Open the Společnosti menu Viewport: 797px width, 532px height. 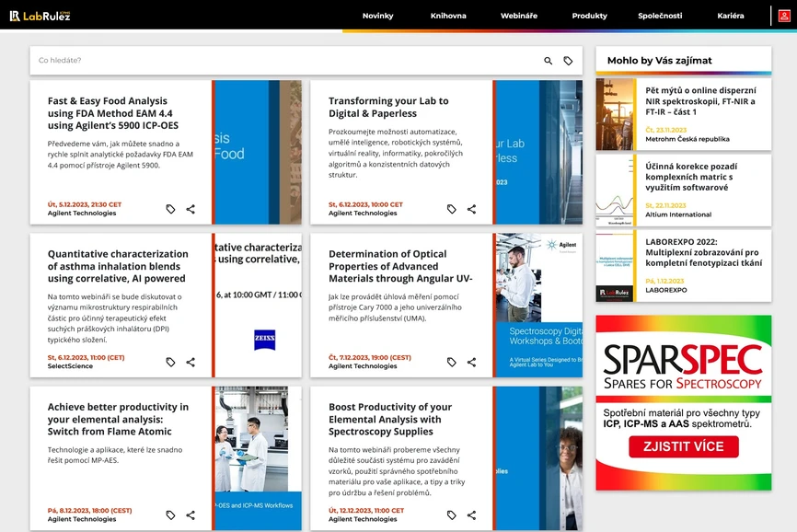[660, 16]
